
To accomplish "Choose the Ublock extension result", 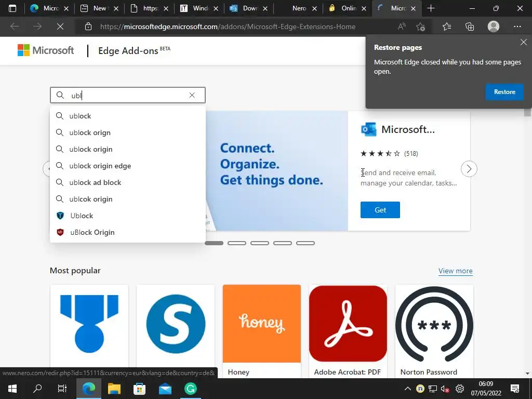I will pyautogui.click(x=128, y=216).
